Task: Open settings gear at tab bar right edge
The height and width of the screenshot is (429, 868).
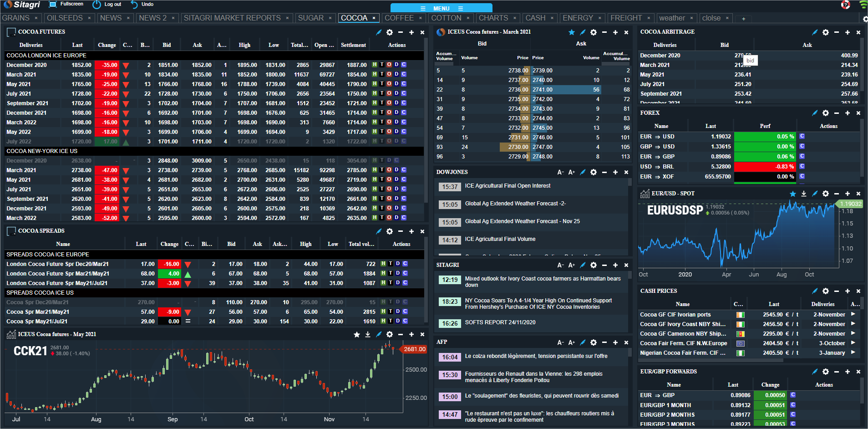Action: click(x=865, y=19)
